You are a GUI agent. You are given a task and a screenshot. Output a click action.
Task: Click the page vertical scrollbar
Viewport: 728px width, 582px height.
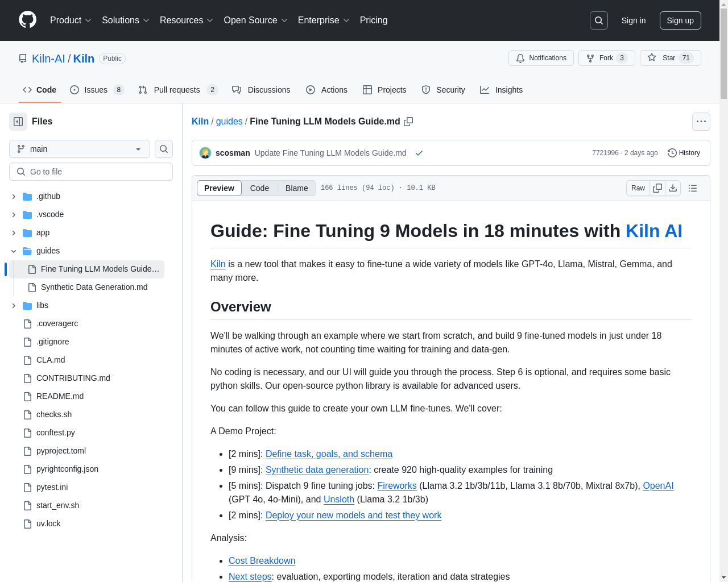point(723,54)
